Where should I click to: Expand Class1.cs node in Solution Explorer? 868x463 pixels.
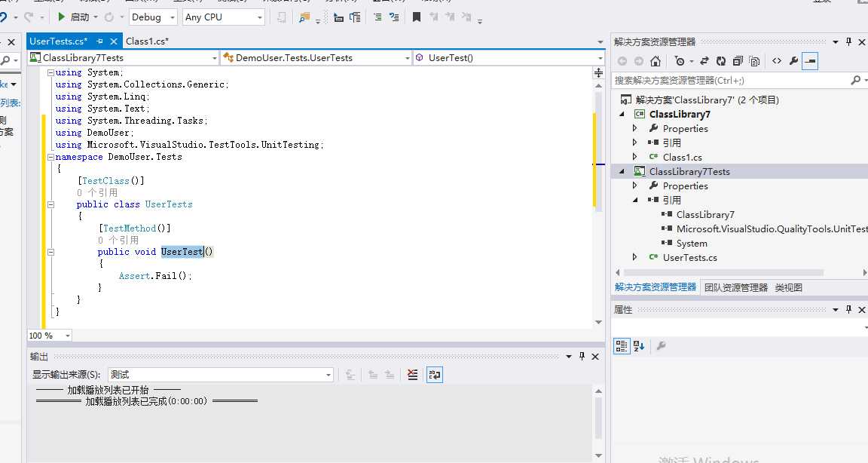[x=635, y=157]
